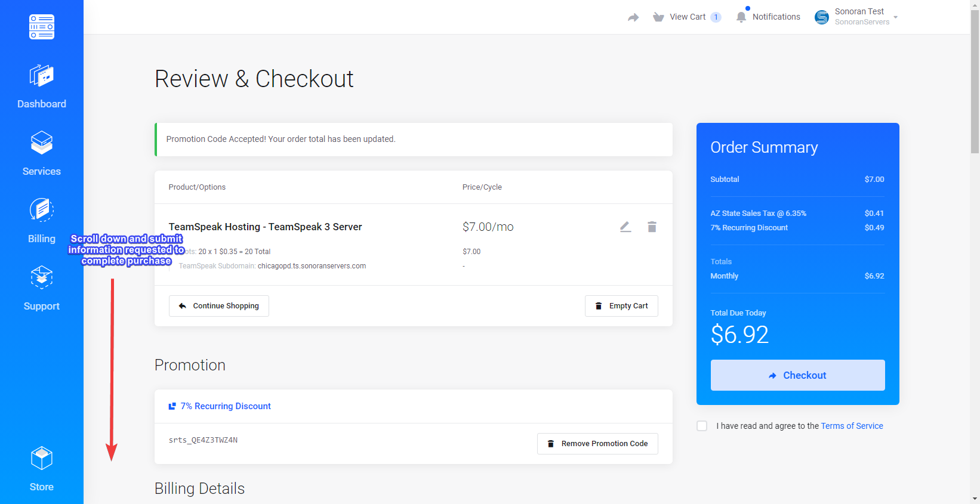The height and width of the screenshot is (504, 980).
Task: Click the Continue Shopping button
Action: pyautogui.click(x=219, y=306)
